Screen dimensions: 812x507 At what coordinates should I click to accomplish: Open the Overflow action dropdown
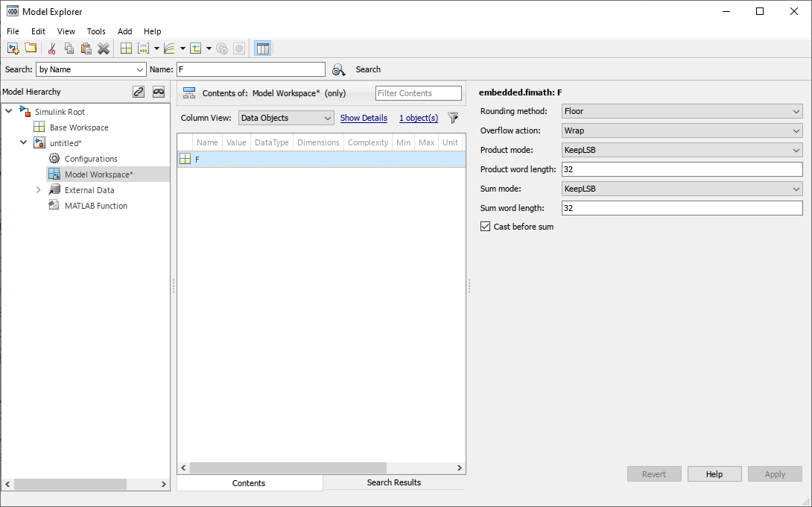pos(682,130)
